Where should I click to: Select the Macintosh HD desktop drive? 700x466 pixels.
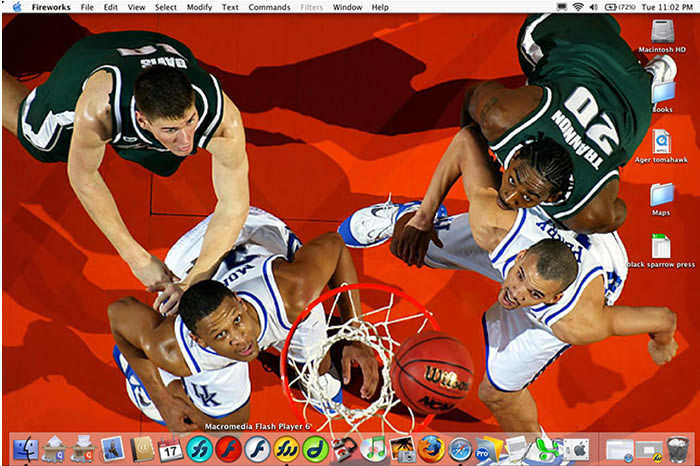coord(662,31)
